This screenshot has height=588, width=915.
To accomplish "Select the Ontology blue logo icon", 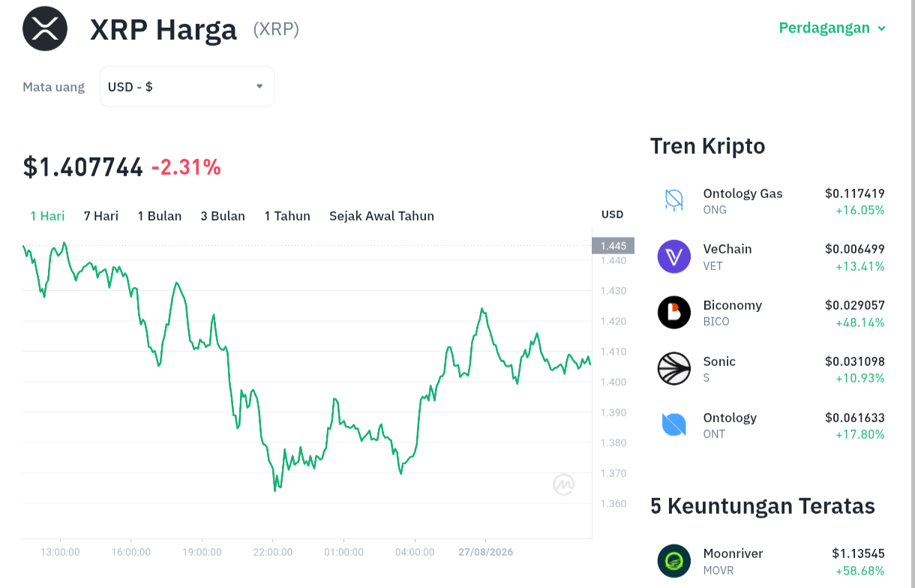I will coord(673,425).
